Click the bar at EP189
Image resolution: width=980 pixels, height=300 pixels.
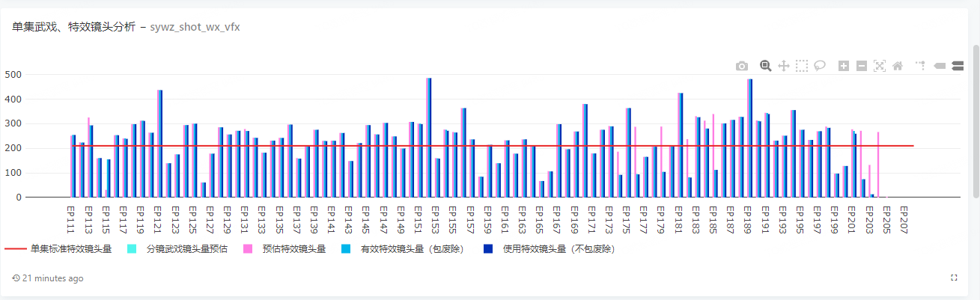749,138
